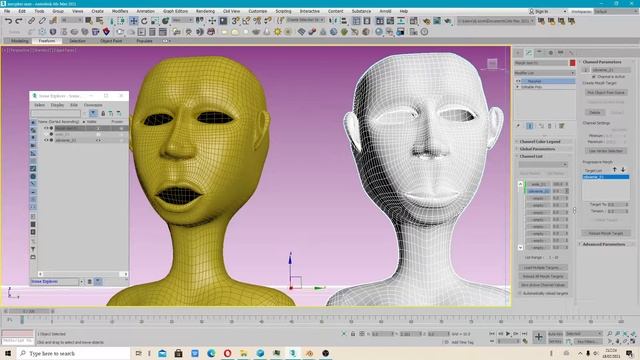
Task: Switch to the Object Paint ribbon tab
Action: point(111,41)
